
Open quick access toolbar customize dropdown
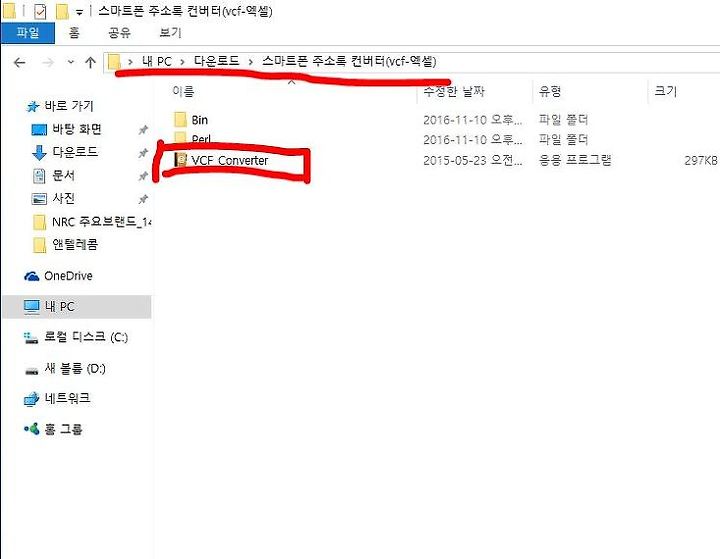pyautogui.click(x=79, y=12)
